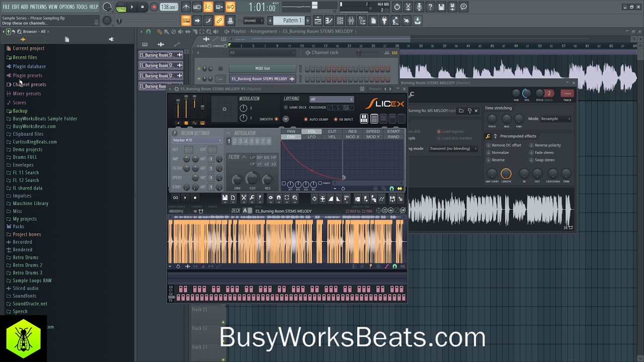The image size is (644, 362).
Task: Click the MIDI Out channel button
Action: point(263,68)
